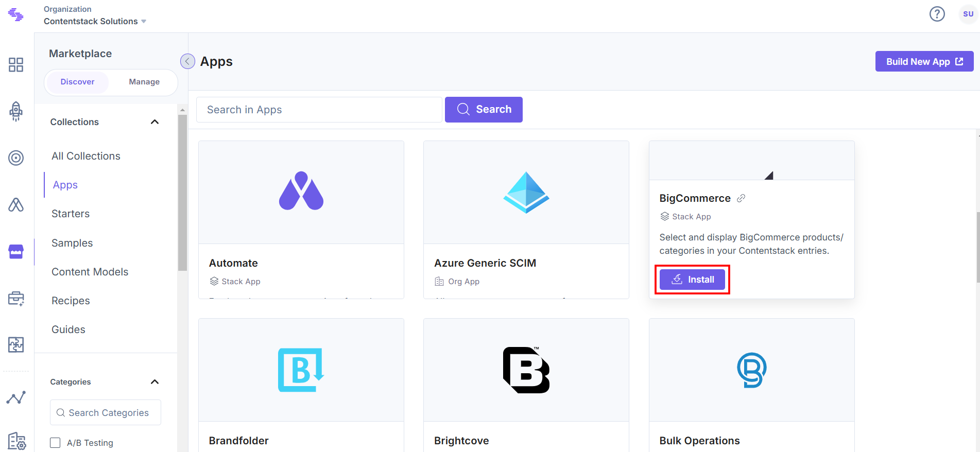Open the Launch rocket icon in left rail
Image resolution: width=980 pixels, height=452 pixels.
pos(16,111)
